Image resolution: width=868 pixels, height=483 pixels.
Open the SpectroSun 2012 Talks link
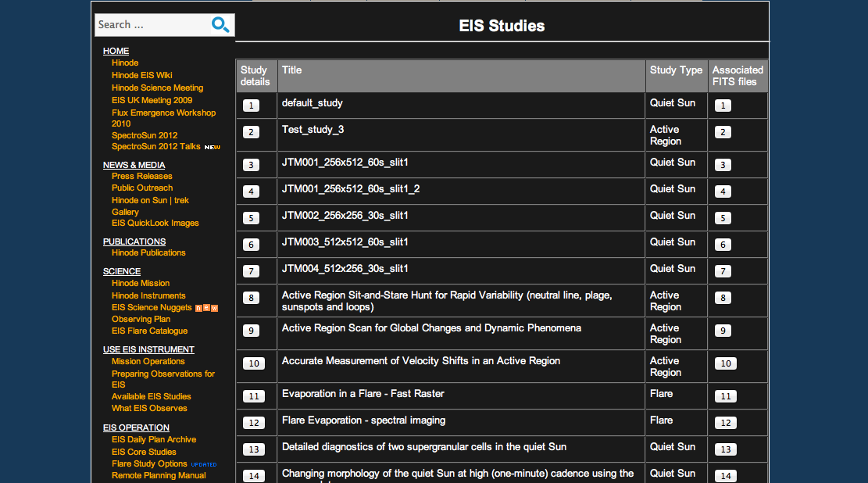point(155,146)
